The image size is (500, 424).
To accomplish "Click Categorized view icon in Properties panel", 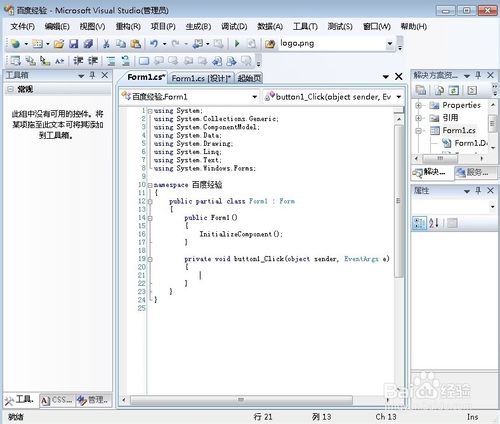I will point(419,223).
